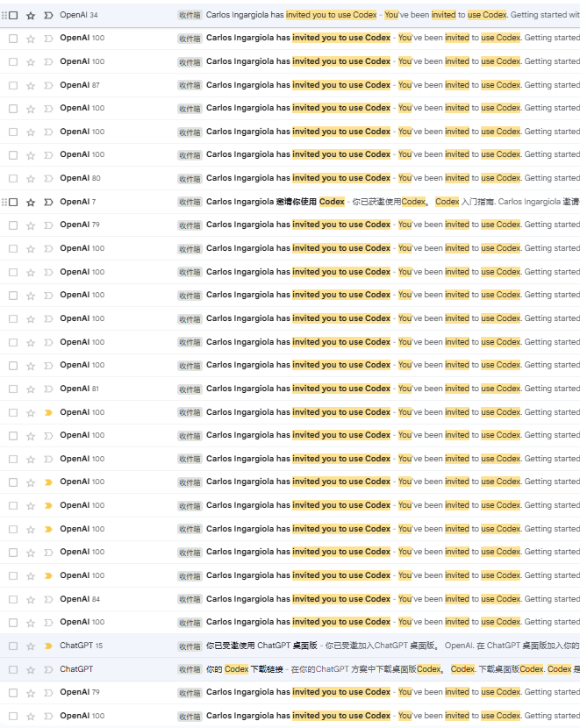Toggle importance marker on OpenAI 87 thread
580x728 pixels.
(48, 85)
